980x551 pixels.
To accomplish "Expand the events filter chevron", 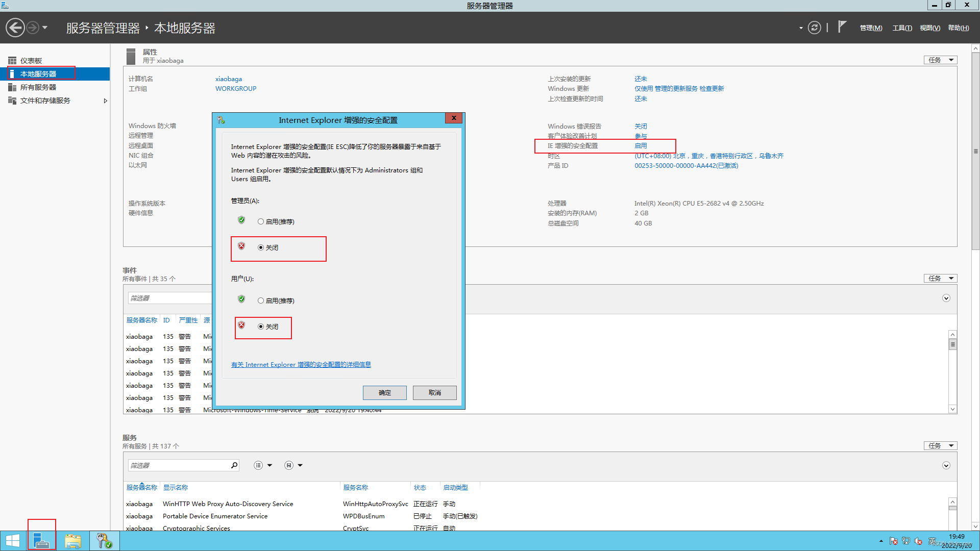I will coord(946,298).
